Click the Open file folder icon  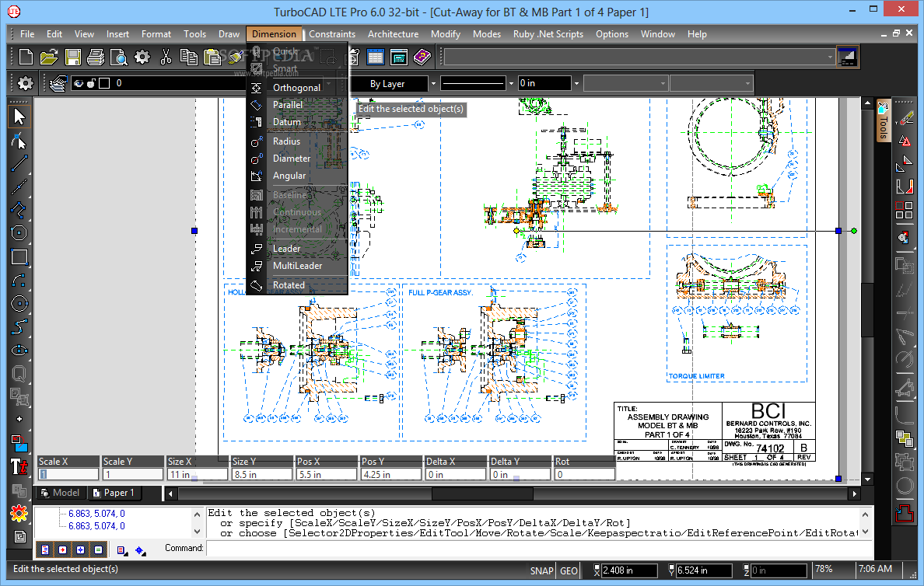pos(49,58)
